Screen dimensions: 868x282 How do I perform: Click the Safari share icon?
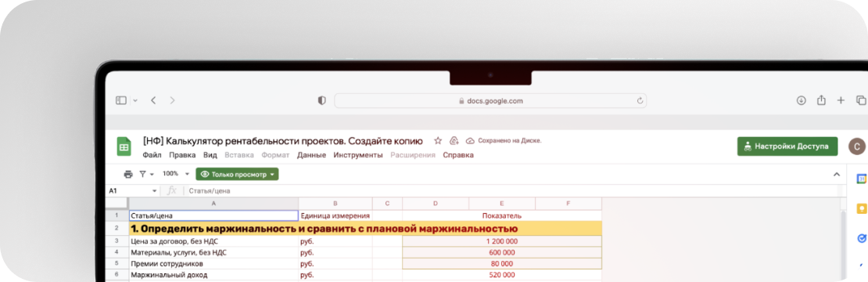click(822, 99)
